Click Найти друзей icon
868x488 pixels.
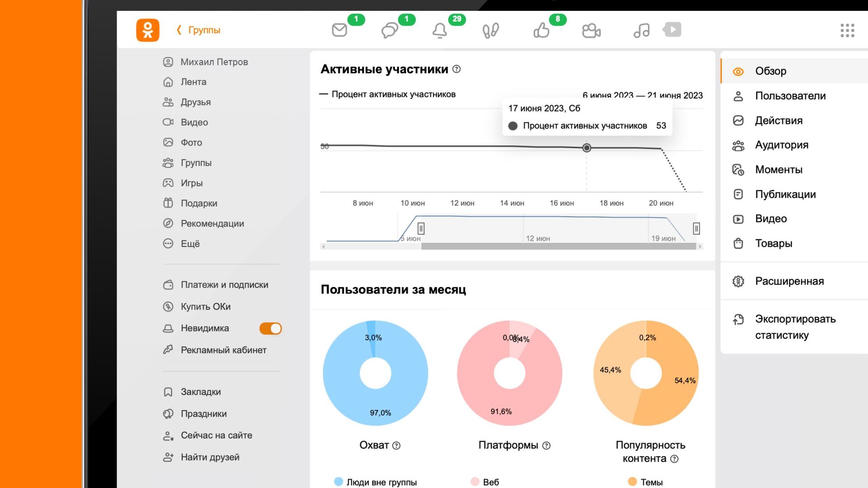[x=168, y=457]
